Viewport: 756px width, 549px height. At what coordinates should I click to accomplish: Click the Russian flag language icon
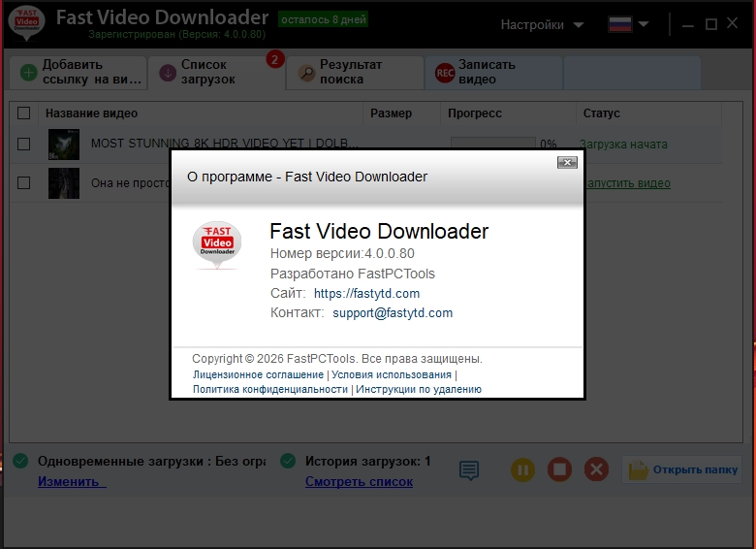[620, 24]
